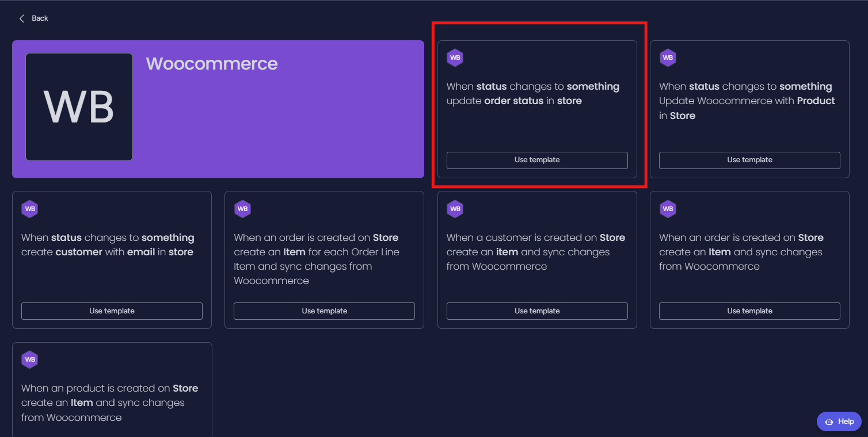Use template for update order status in store
This screenshot has width=868, height=437.
click(537, 160)
